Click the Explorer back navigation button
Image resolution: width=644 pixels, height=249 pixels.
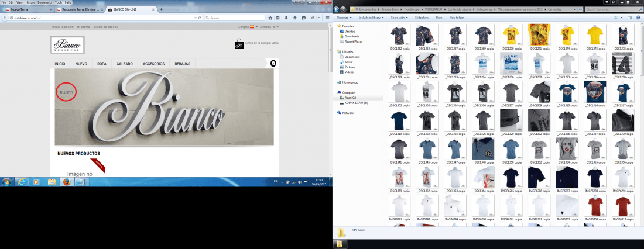coord(337,9)
